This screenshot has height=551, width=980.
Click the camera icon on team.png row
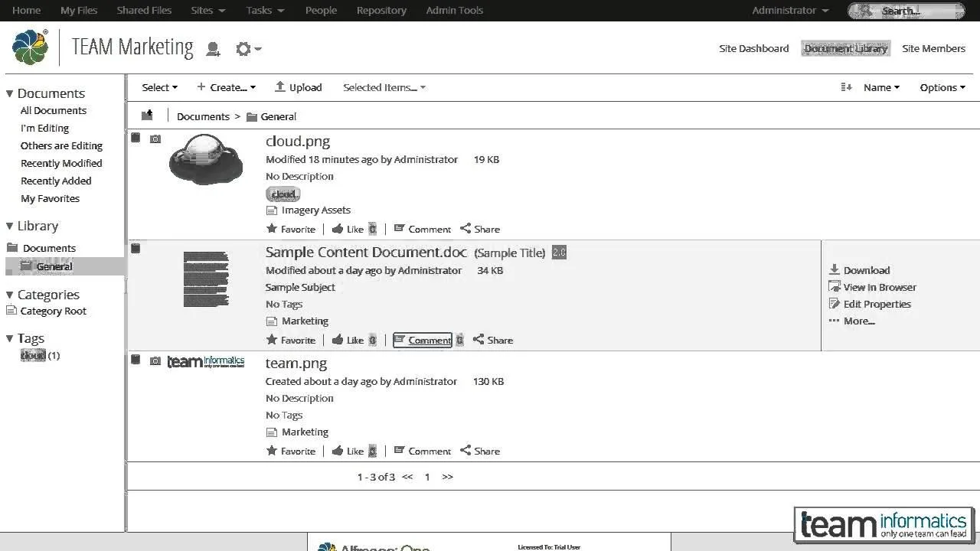155,361
